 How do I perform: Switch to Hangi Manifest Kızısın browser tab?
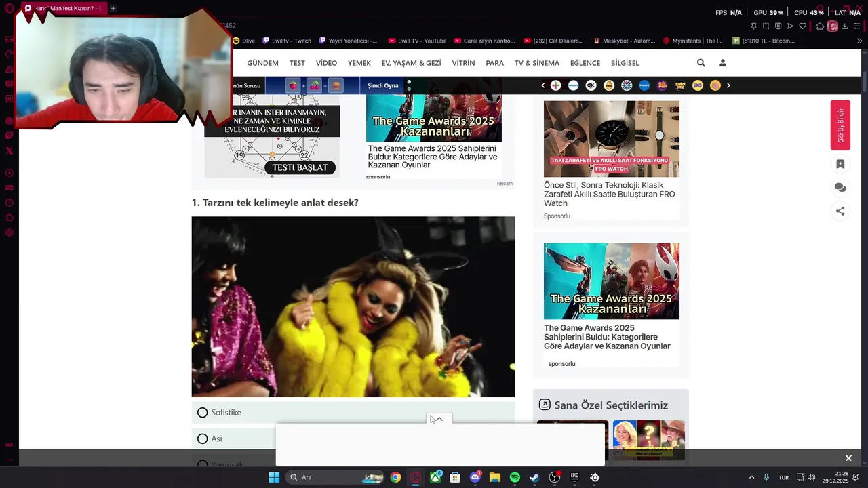coord(64,8)
